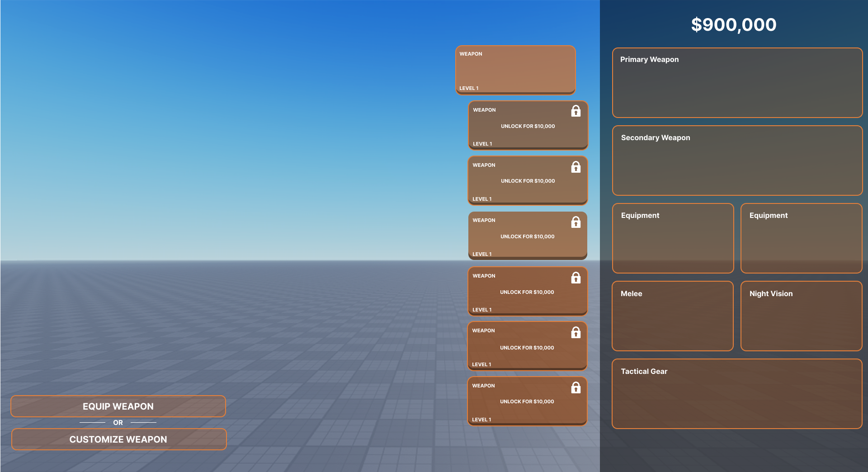Select the right Equipment slot
This screenshot has height=472, width=868.
(x=801, y=238)
